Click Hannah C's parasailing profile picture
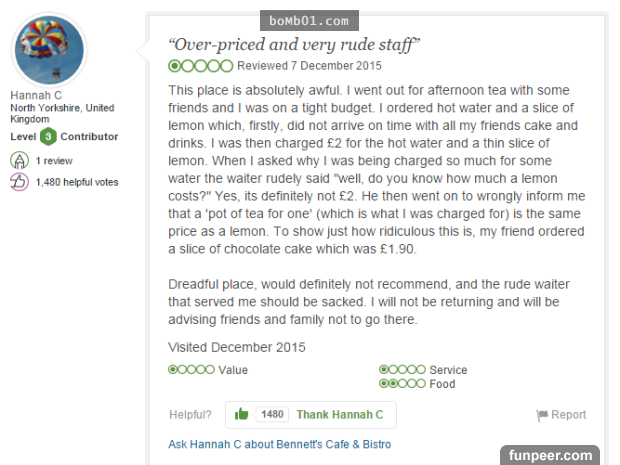Viewport: 620px width, 465px height. (x=49, y=51)
